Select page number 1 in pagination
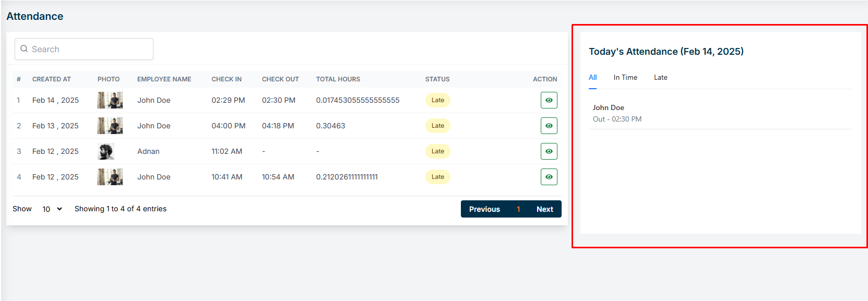Viewport: 868px width, 301px height. tap(518, 209)
